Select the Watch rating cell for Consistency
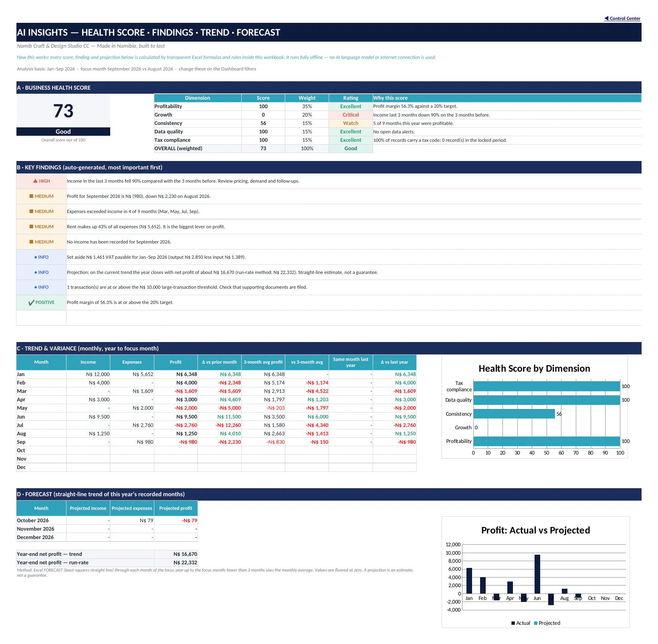This screenshot has width=658, height=644. [351, 123]
